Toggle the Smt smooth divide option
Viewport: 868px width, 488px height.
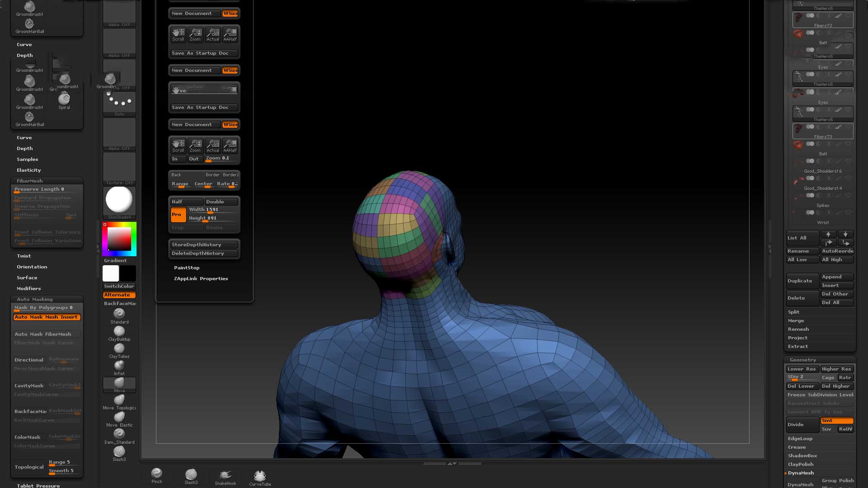click(x=837, y=421)
